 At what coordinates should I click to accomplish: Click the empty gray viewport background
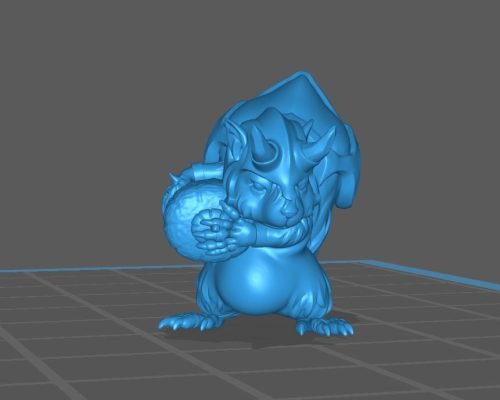tap(100, 100)
